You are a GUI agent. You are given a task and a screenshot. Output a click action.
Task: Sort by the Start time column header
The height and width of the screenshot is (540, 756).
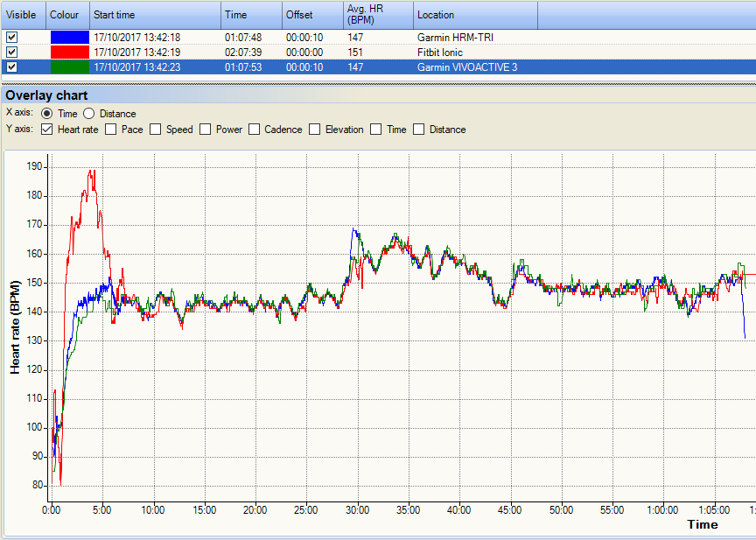pos(155,15)
